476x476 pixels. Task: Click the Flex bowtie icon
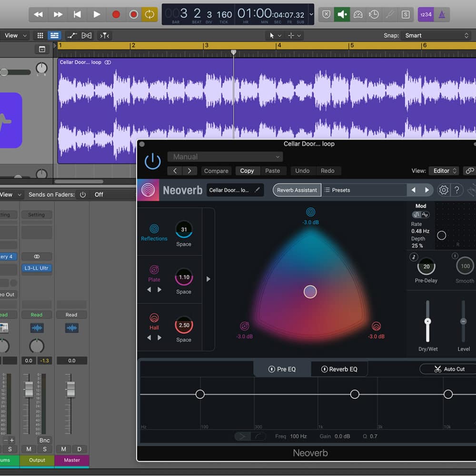point(87,36)
